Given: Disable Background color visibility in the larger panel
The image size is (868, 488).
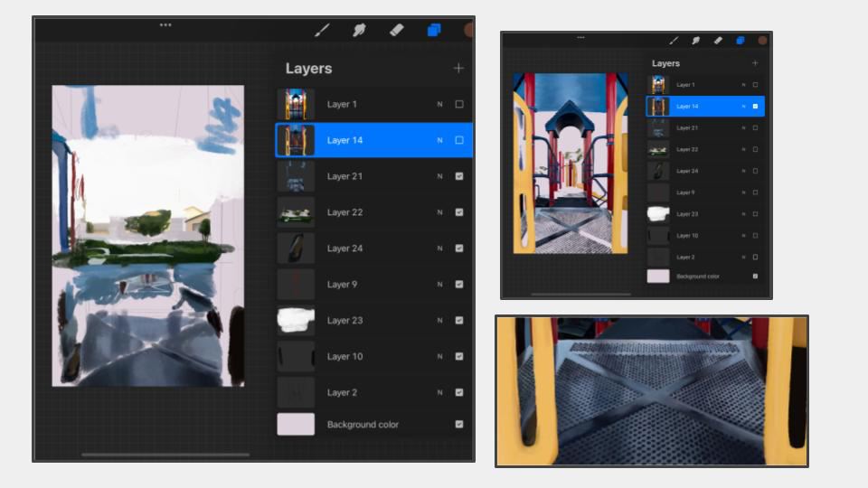Looking at the screenshot, I should (459, 424).
